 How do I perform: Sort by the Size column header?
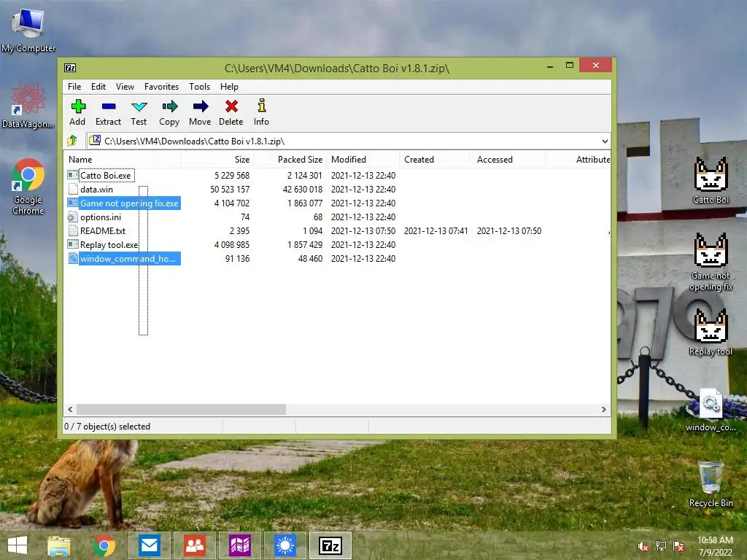217,160
